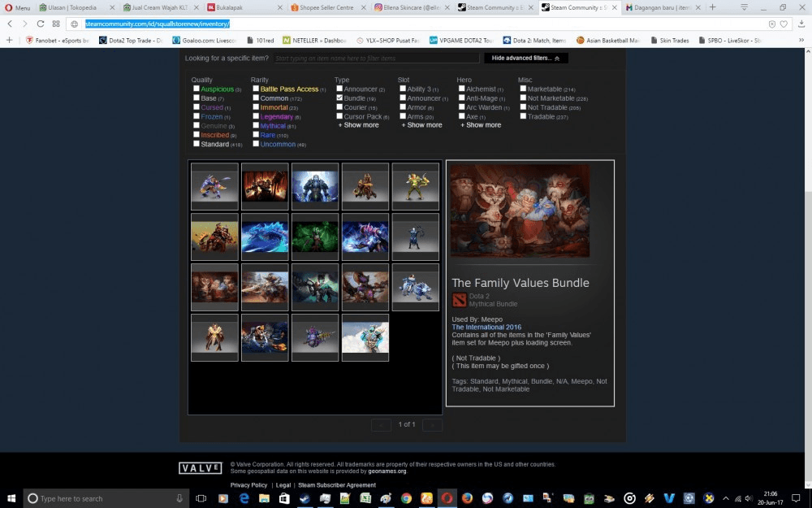Switch to the Ulasan Tokopedia tab

click(x=76, y=7)
